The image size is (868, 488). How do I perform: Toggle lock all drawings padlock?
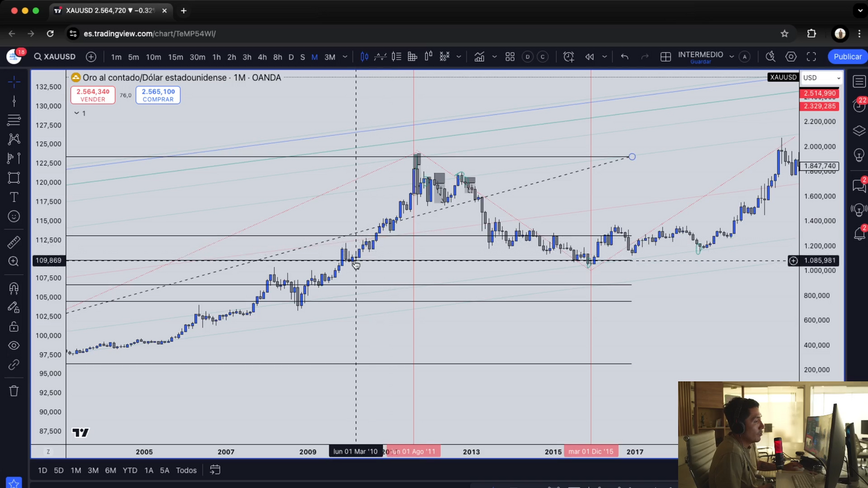tap(14, 327)
